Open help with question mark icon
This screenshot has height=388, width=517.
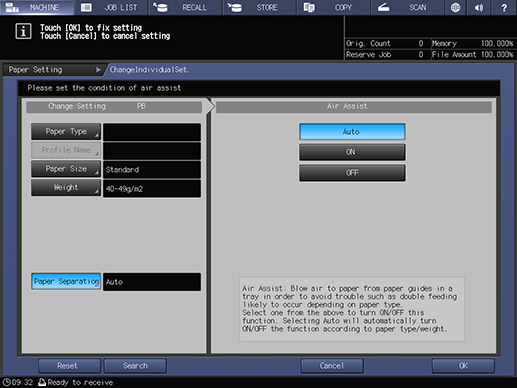pos(504,7)
